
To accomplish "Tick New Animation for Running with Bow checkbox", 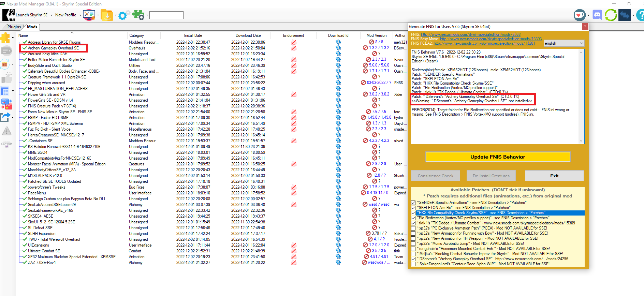I will tap(413, 233).
